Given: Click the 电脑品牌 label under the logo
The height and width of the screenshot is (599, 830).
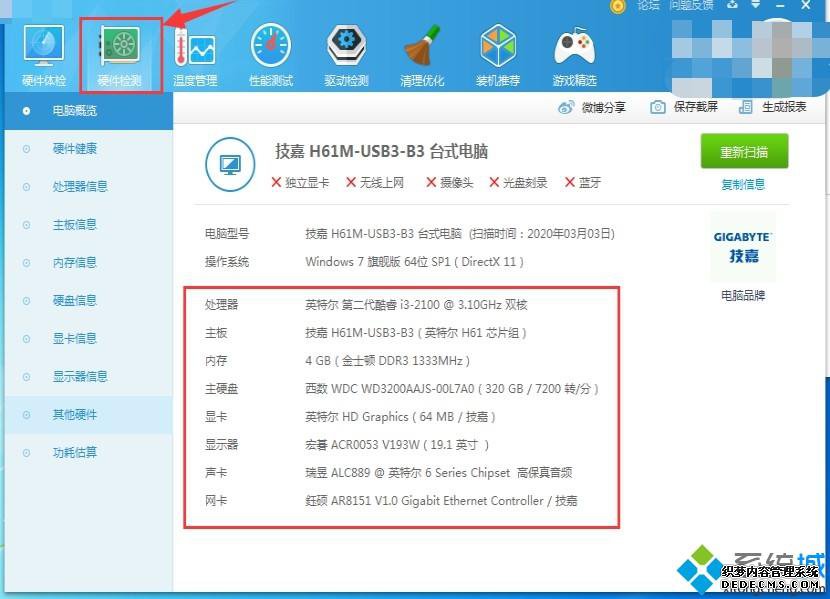Looking at the screenshot, I should tap(743, 295).
